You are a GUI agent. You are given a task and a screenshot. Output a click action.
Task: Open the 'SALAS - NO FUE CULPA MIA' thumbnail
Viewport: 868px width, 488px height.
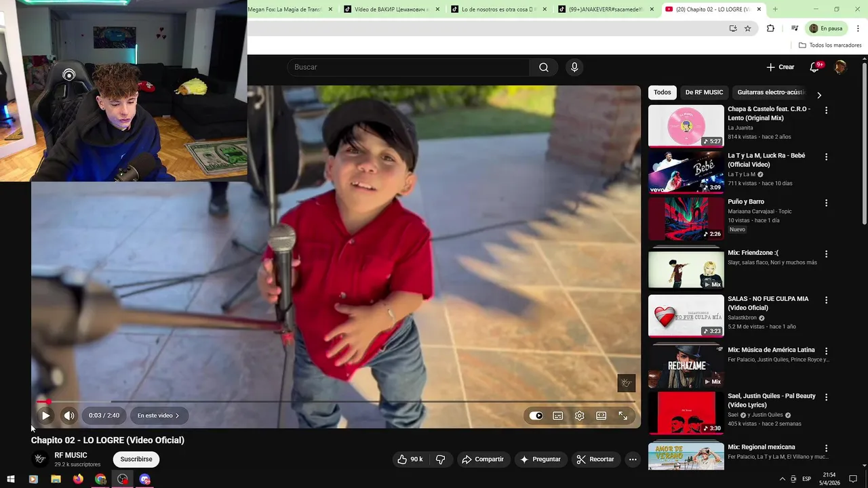pos(686,316)
